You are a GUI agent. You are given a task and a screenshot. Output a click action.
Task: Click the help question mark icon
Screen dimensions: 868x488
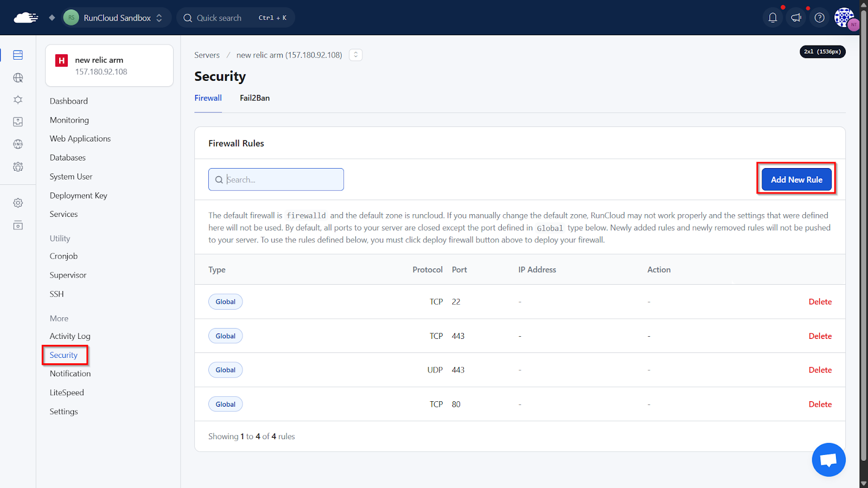tap(819, 18)
